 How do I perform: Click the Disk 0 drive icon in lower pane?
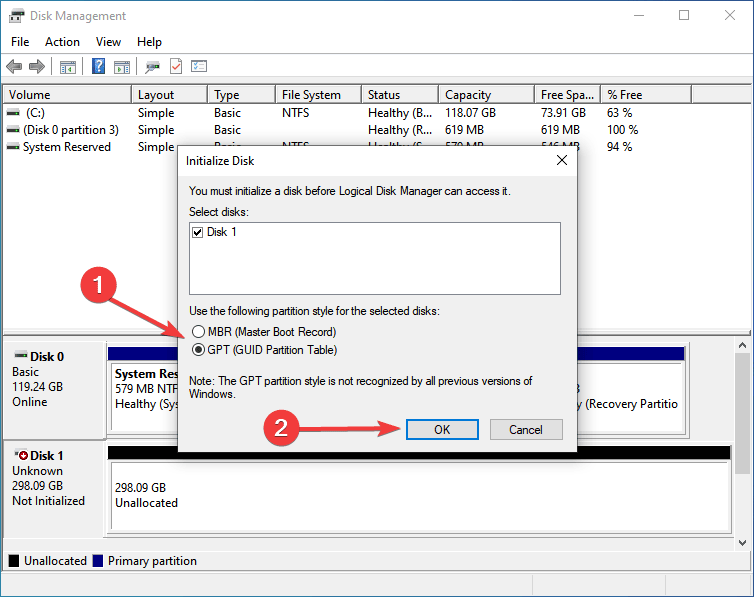pos(21,356)
